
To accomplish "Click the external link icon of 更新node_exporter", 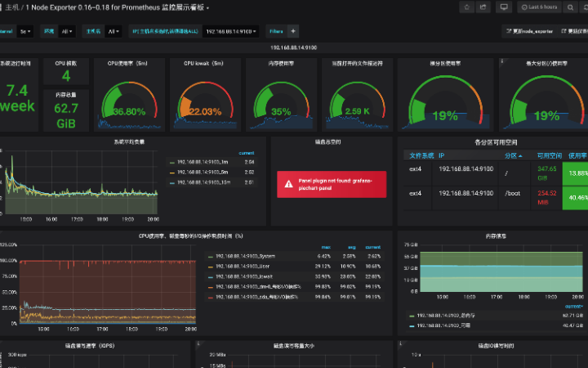I will click(x=509, y=31).
